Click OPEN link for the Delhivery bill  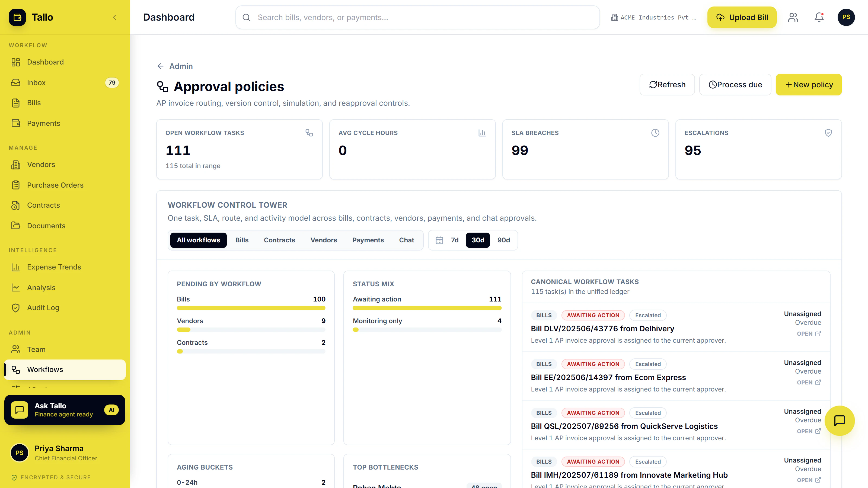(809, 333)
